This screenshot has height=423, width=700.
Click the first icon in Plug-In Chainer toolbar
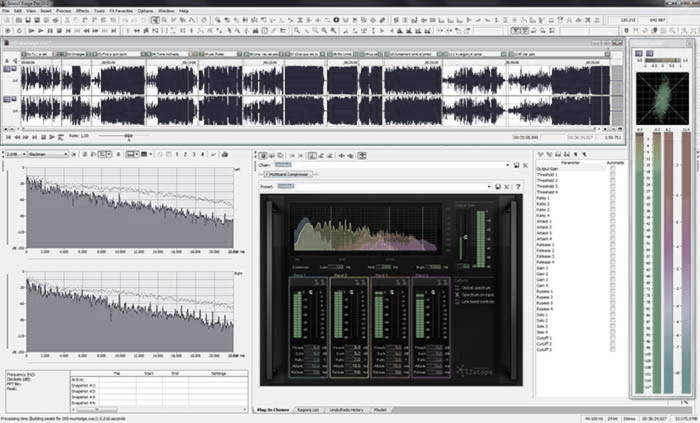pyautogui.click(x=263, y=156)
